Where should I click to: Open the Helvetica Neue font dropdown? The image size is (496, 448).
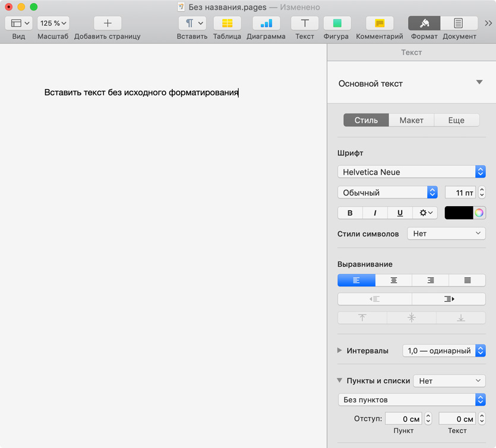[411, 172]
